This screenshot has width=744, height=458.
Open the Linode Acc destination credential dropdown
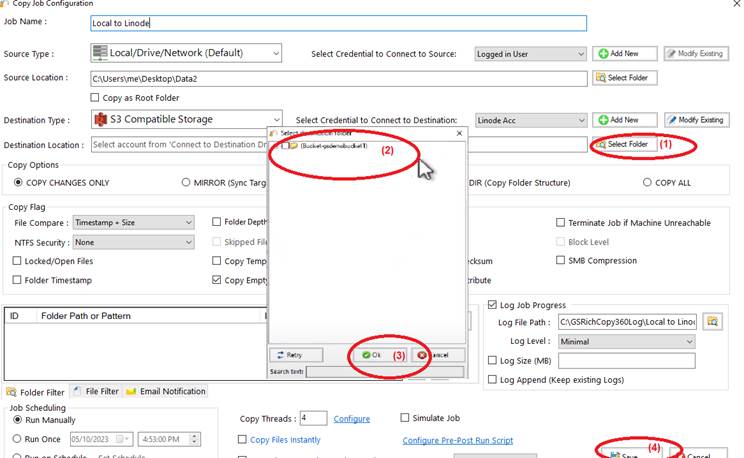coord(531,121)
